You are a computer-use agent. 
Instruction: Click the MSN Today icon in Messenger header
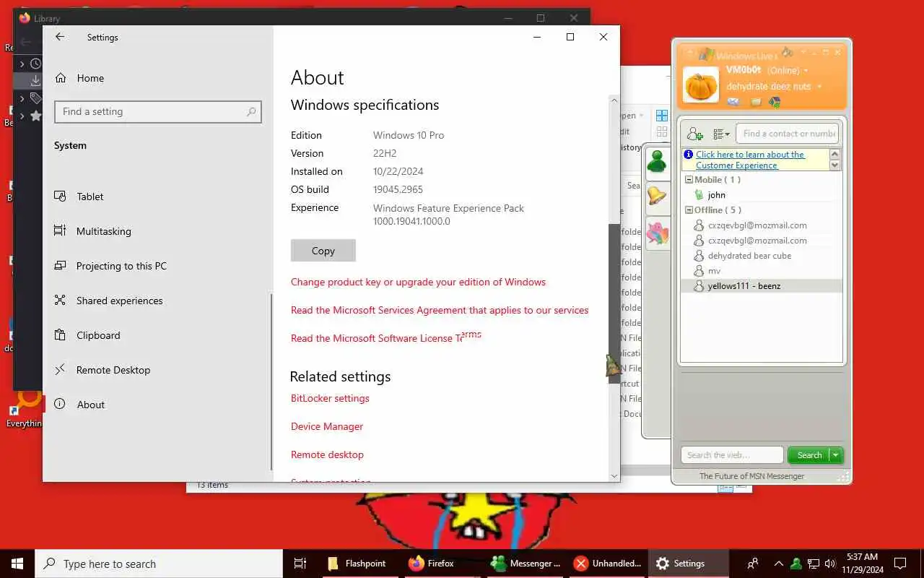775,102
